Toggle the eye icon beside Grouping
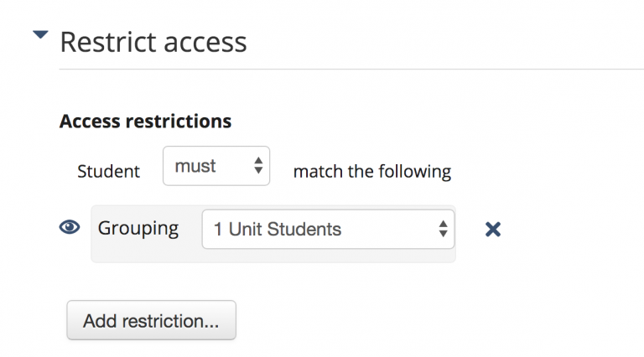The height and width of the screenshot is (357, 644). point(70,227)
